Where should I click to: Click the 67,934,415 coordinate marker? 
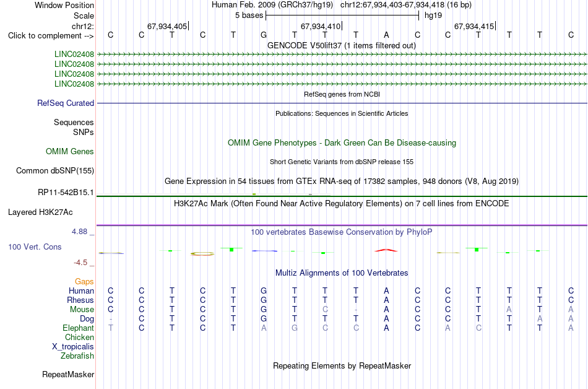click(x=474, y=26)
